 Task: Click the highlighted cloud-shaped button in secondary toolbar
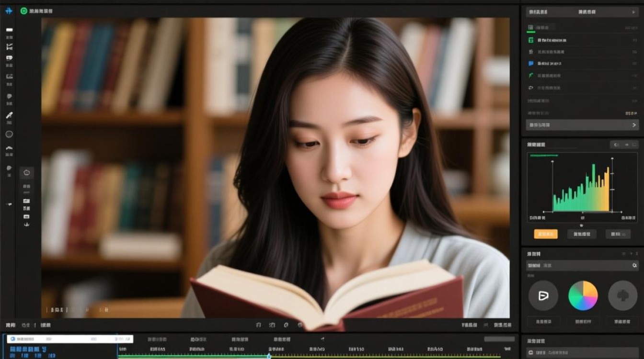point(27,173)
